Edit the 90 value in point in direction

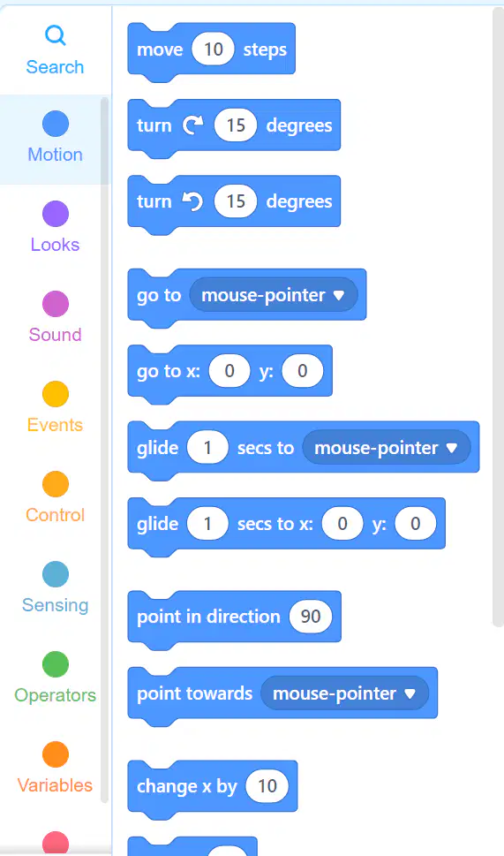pyautogui.click(x=311, y=617)
